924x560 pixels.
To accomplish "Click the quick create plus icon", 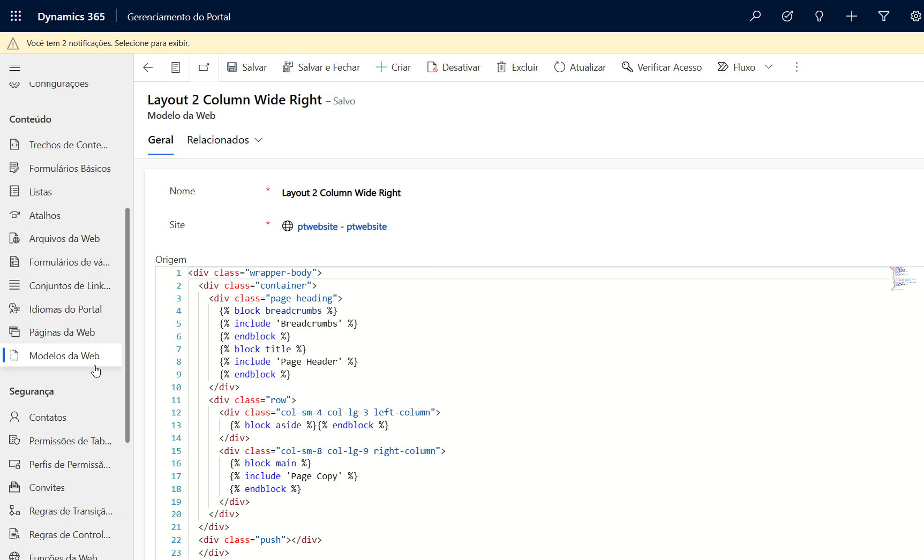I will coord(852,16).
